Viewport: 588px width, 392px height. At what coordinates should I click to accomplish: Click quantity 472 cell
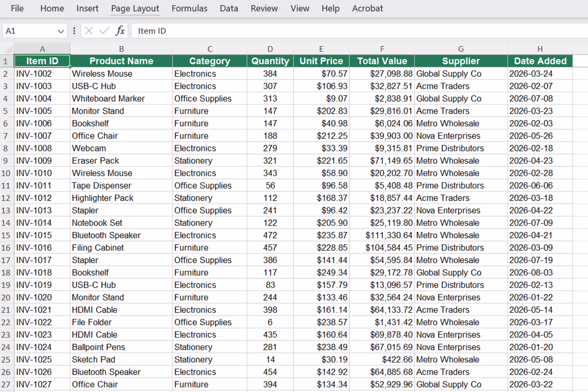click(x=270, y=235)
